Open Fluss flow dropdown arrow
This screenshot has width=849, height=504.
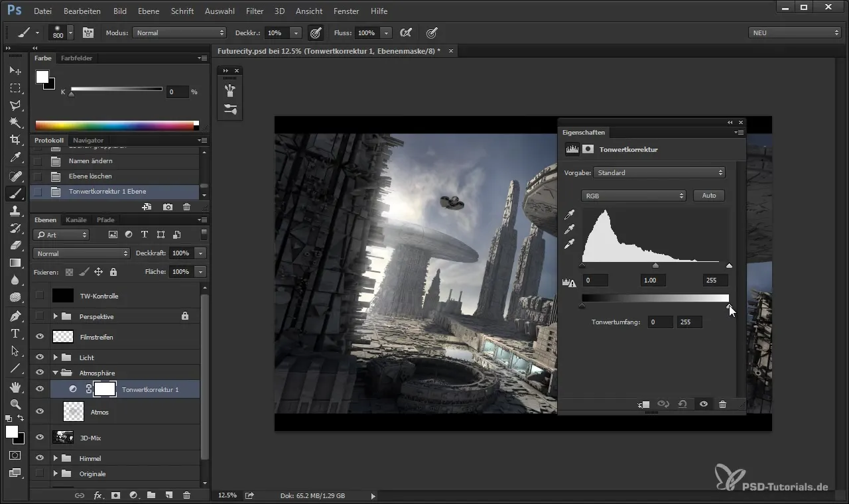386,32
